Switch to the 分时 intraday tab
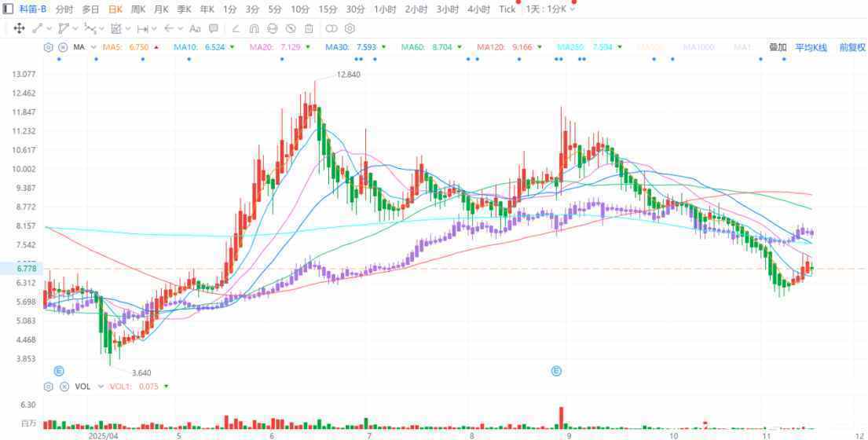The width and height of the screenshot is (868, 440). [x=64, y=9]
